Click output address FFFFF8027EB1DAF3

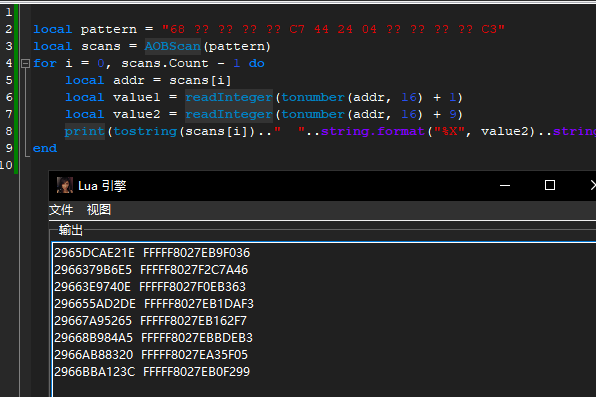tap(199, 304)
